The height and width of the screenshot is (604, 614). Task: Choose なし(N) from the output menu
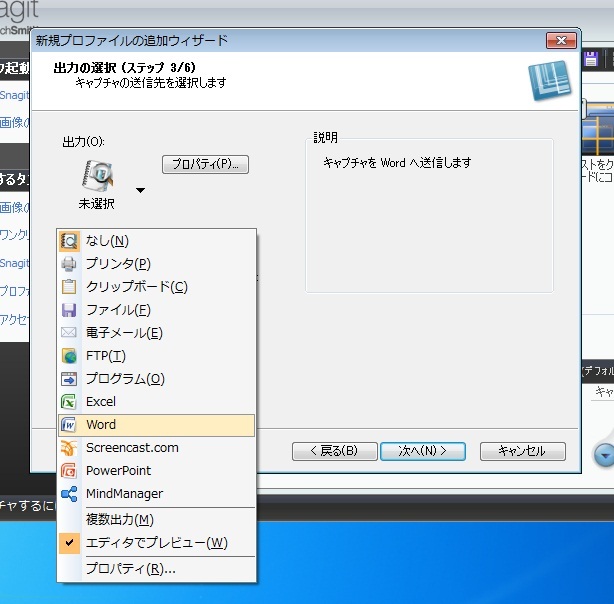[x=157, y=241]
